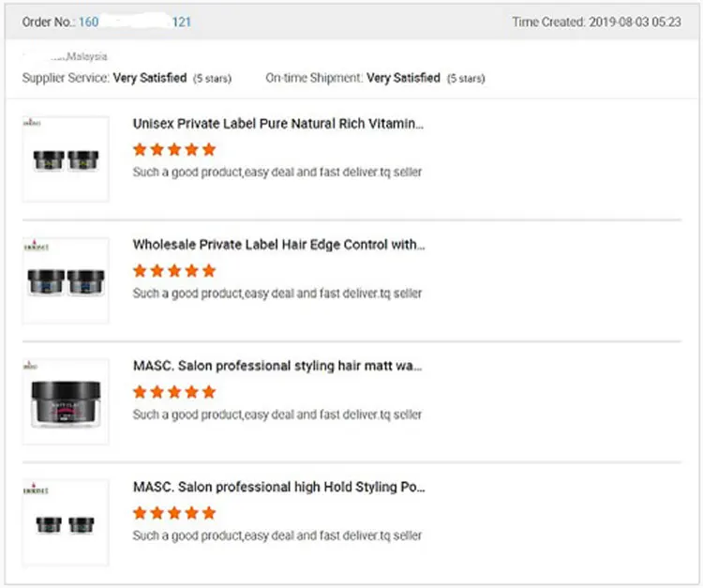Click the Unisex Private Label product thumbnail
Viewport: 703px width, 588px height.
tap(66, 159)
